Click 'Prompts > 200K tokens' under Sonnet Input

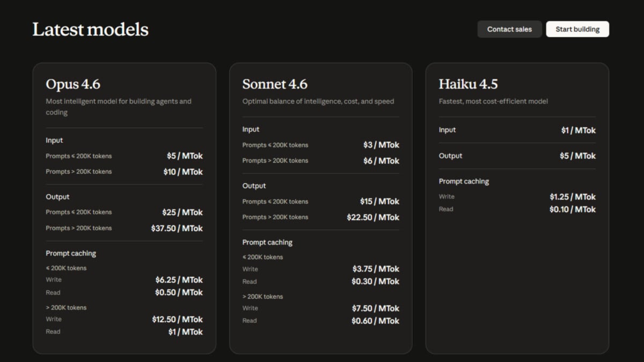275,160
